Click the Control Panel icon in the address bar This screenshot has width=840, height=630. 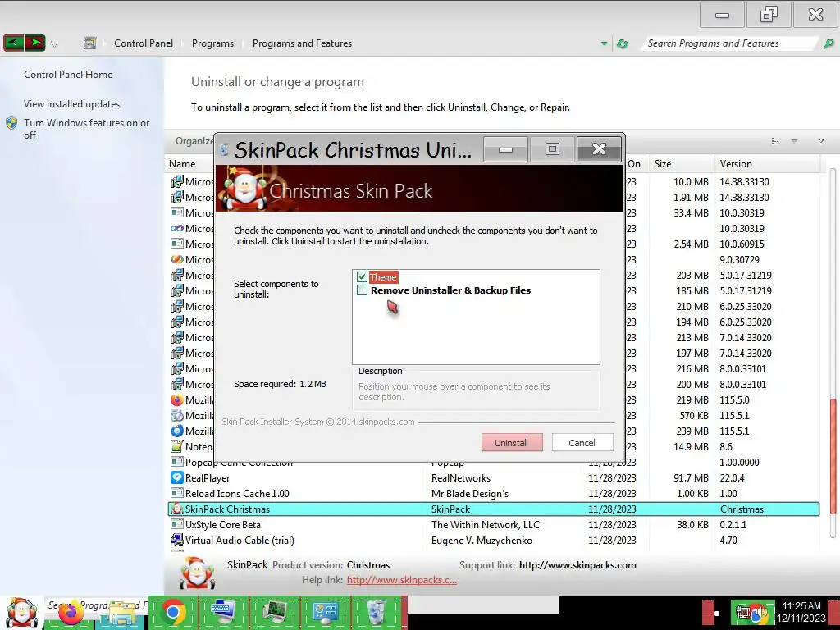[90, 43]
